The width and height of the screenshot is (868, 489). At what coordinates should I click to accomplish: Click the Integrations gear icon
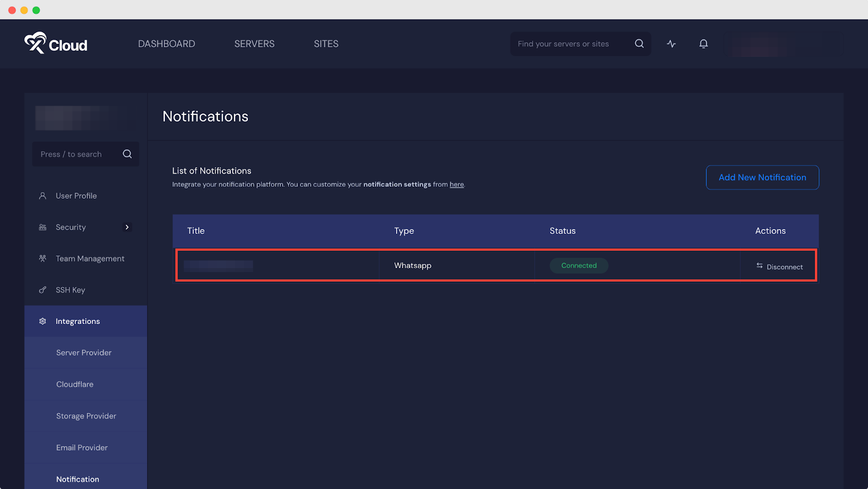[43, 321]
